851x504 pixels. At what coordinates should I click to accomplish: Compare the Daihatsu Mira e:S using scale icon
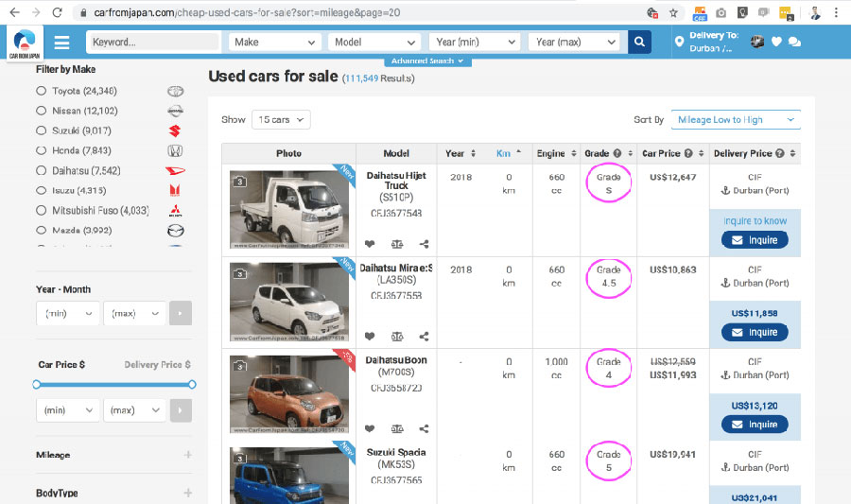coord(396,336)
